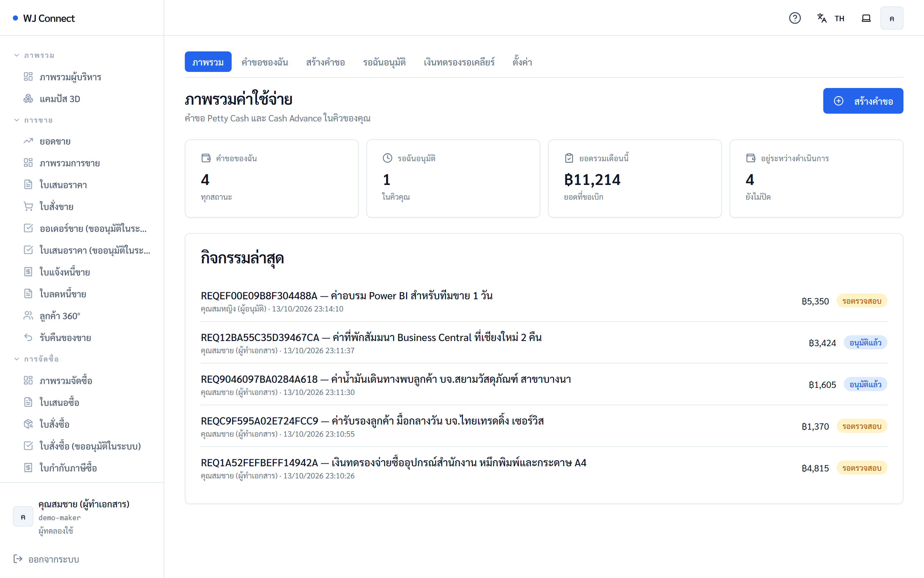The width and height of the screenshot is (924, 578).
Task: Click the ลูกค้า 360° people icon
Action: click(x=28, y=315)
